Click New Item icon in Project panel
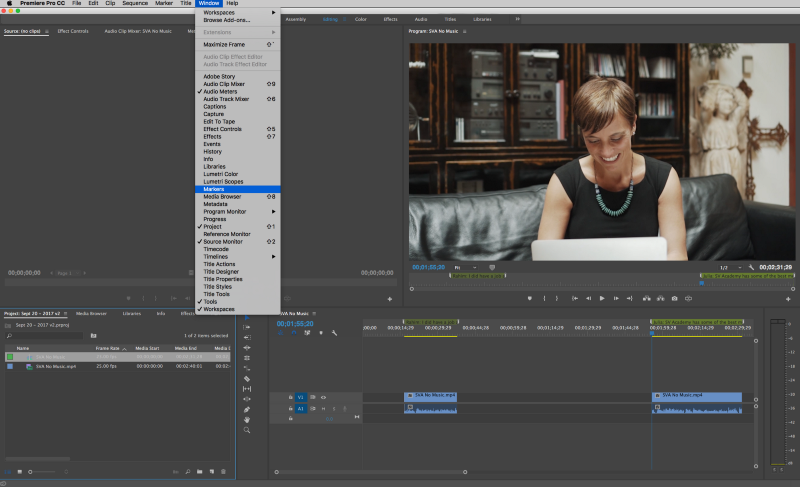The height and width of the screenshot is (487, 800). pos(212,472)
